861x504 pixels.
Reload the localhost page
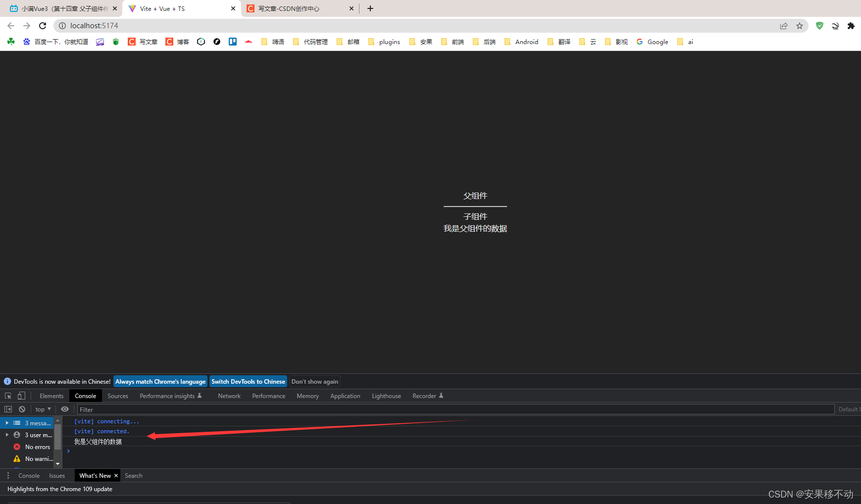pyautogui.click(x=43, y=25)
